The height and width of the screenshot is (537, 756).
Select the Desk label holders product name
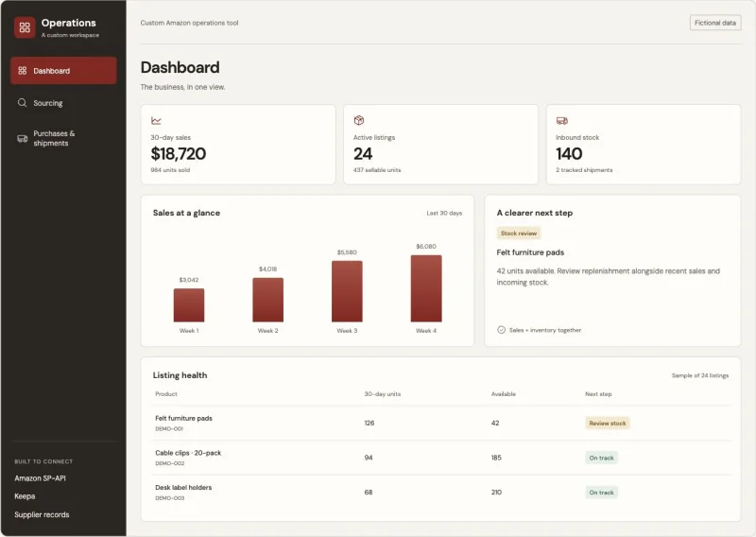pyautogui.click(x=183, y=488)
